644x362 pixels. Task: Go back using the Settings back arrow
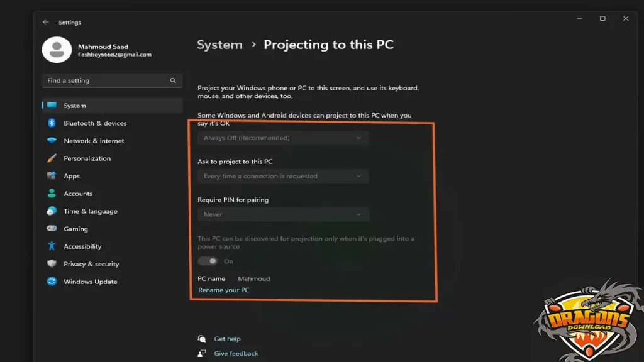tap(45, 22)
